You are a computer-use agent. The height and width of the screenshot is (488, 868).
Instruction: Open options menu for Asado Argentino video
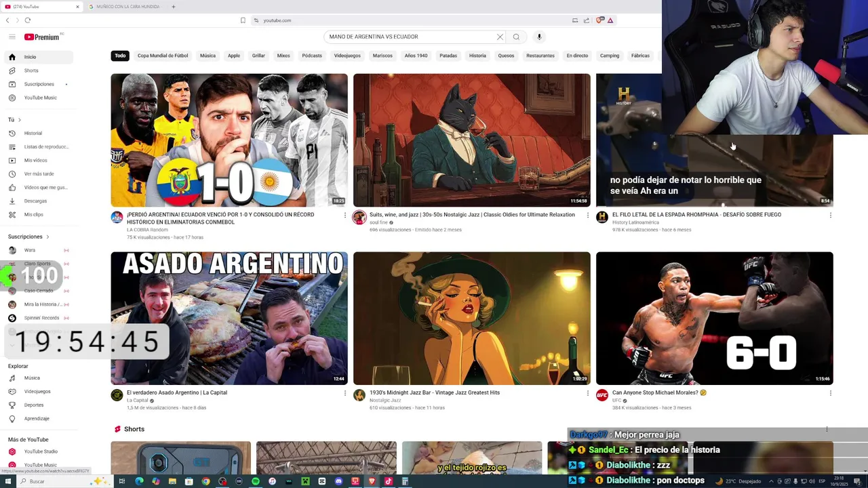click(x=344, y=393)
